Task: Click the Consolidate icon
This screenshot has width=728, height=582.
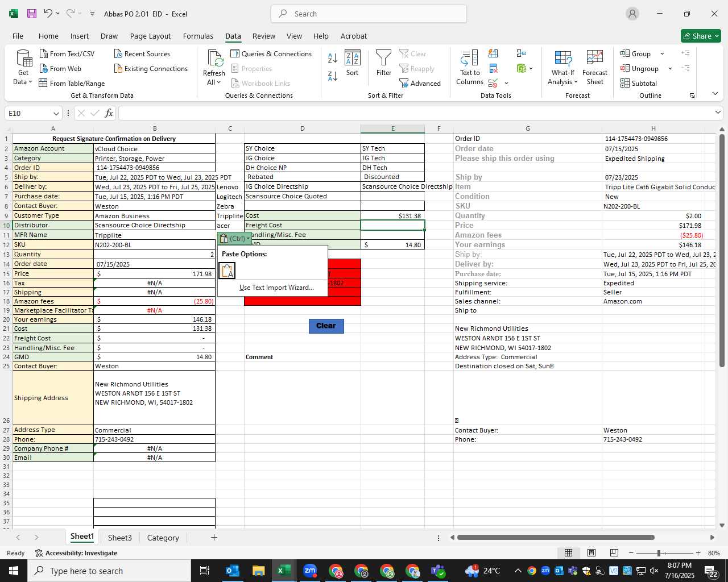Action: (522, 53)
